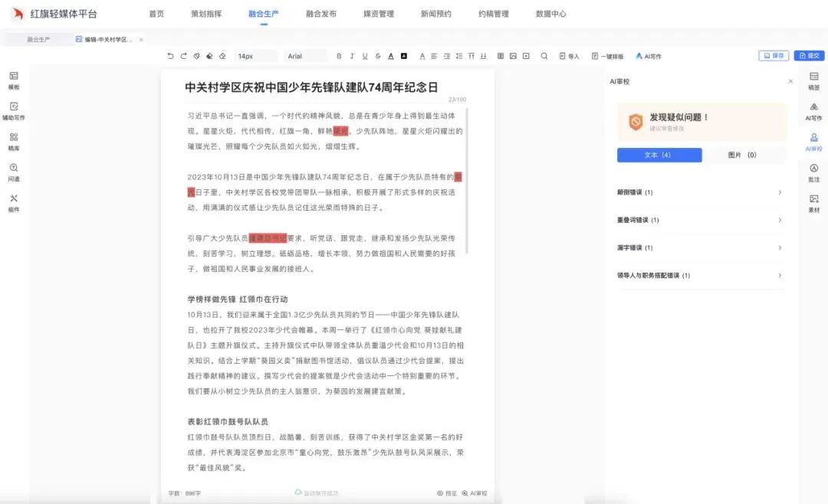This screenshot has height=504, width=828.
Task: Open AI写作 in the right sidebar
Action: pyautogui.click(x=813, y=112)
